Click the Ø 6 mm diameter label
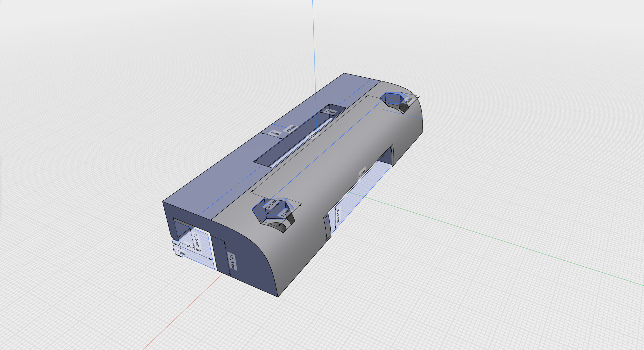The height and width of the screenshot is (350, 644). (271, 204)
